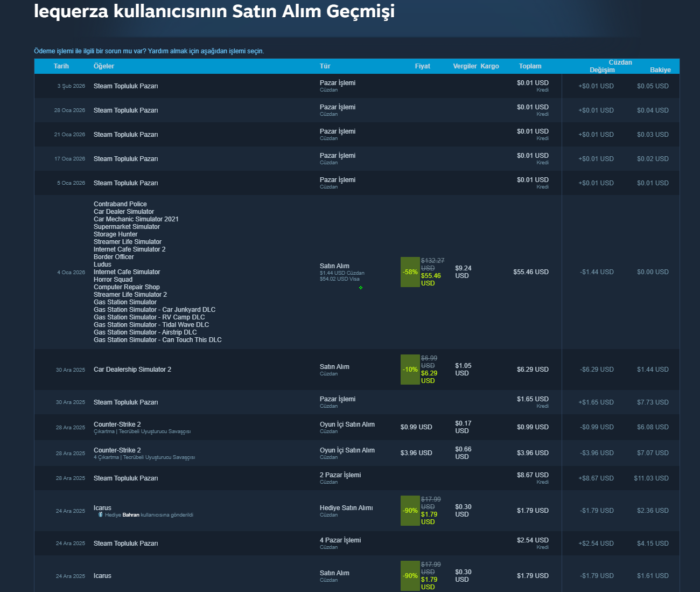Click the payment help text above the table
Viewport: 700px width, 592px height.
tap(149, 51)
